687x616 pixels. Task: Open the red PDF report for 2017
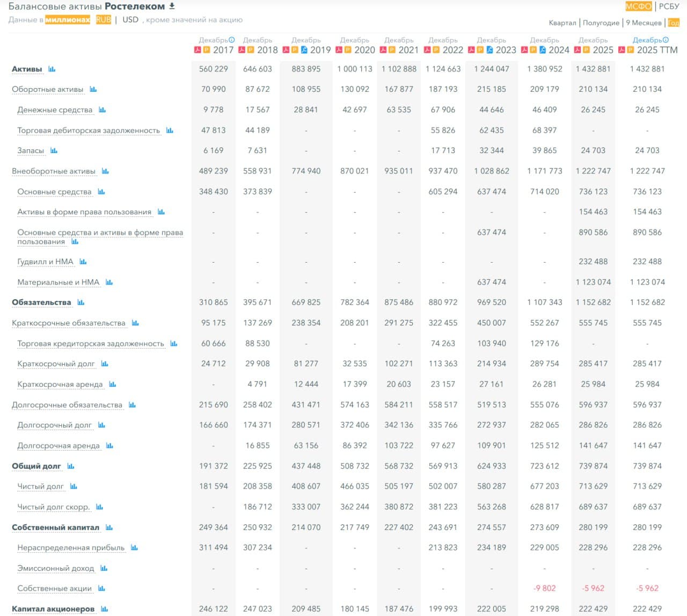click(x=198, y=50)
